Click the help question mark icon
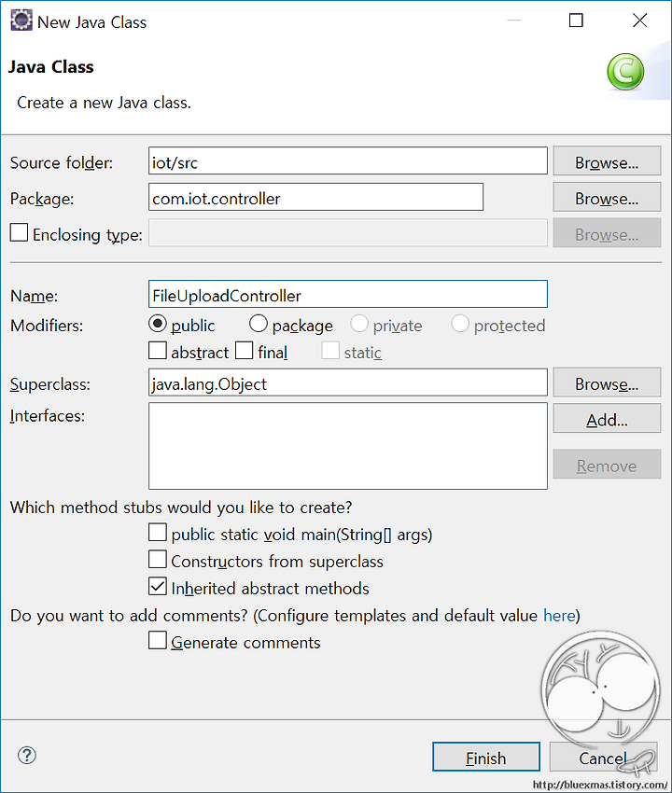Screen dimensions: 672x793 [27, 756]
